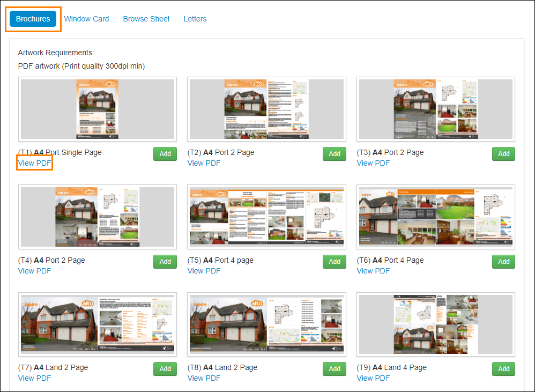
Task: Click the T5 four page brochure thumbnail
Action: click(267, 217)
